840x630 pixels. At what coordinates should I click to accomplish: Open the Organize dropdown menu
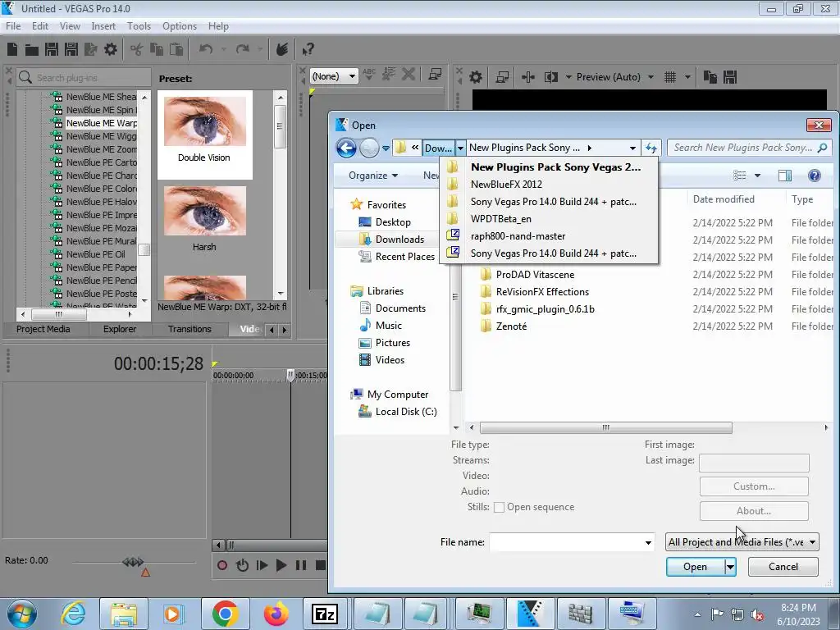point(373,176)
